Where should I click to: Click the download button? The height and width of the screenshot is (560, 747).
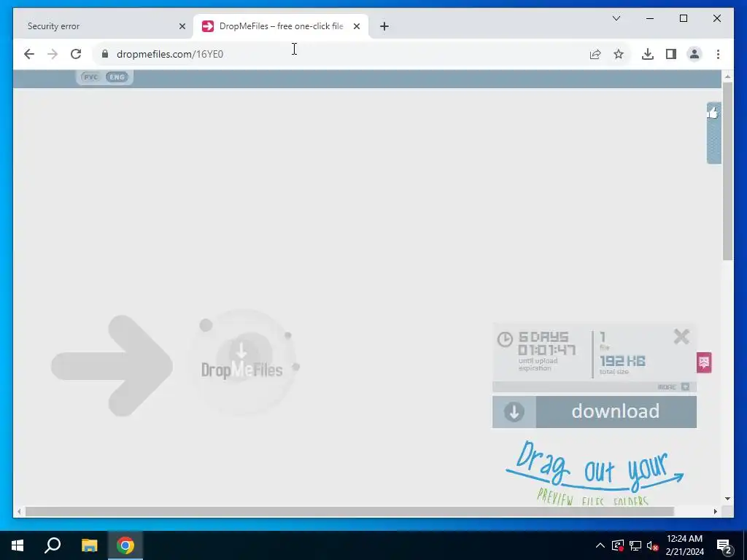tap(594, 412)
